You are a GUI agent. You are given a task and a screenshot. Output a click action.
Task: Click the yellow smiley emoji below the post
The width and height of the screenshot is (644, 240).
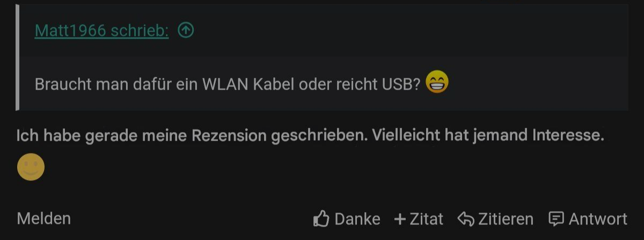click(31, 167)
